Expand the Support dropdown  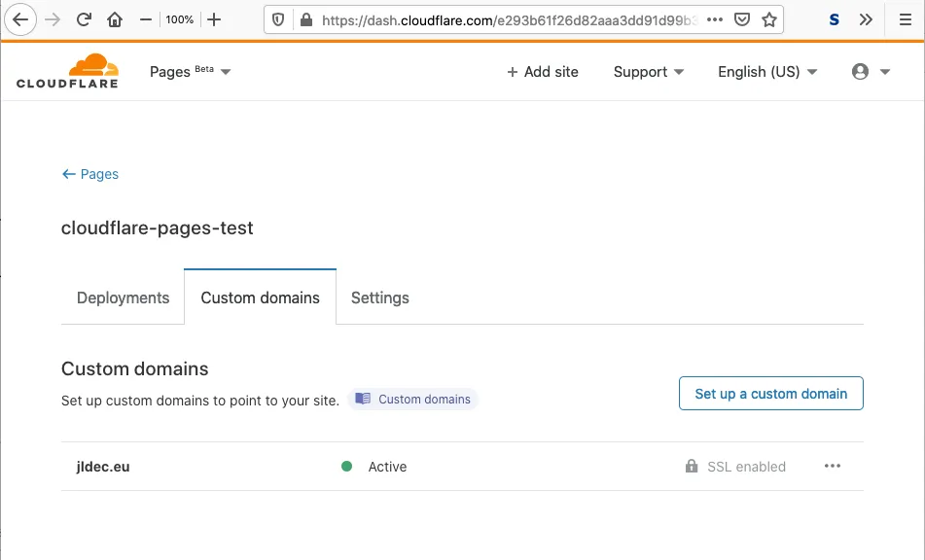pos(648,71)
